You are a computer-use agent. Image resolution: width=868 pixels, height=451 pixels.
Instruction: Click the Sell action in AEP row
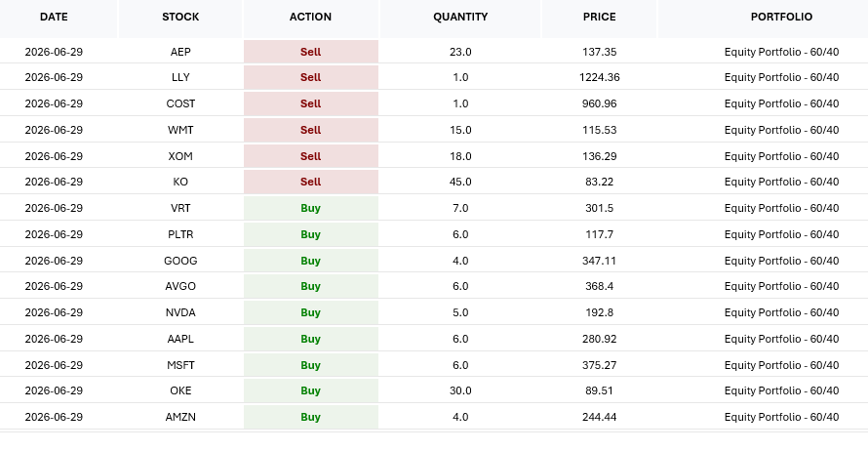click(310, 52)
